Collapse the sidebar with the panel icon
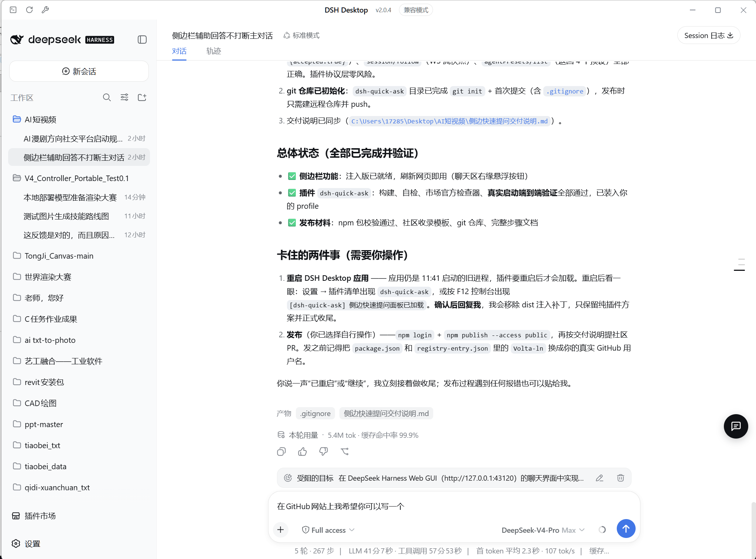 click(142, 40)
